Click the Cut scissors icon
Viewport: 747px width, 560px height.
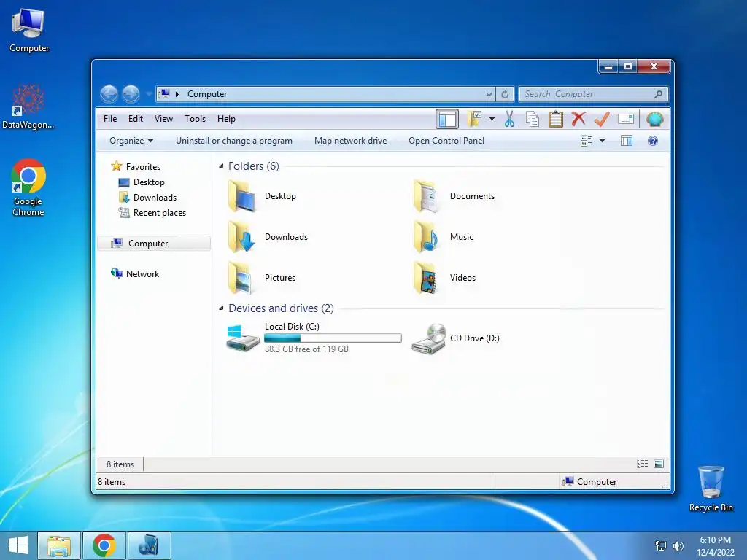509,119
